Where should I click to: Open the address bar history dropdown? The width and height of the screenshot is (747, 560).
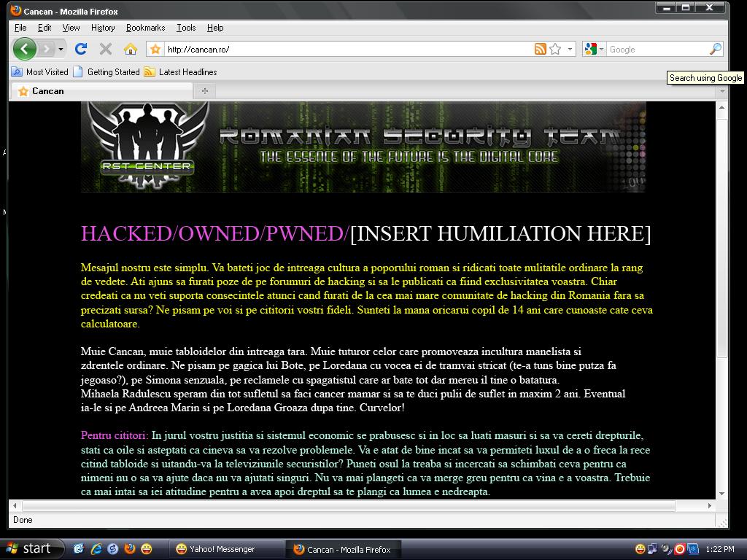coord(570,49)
